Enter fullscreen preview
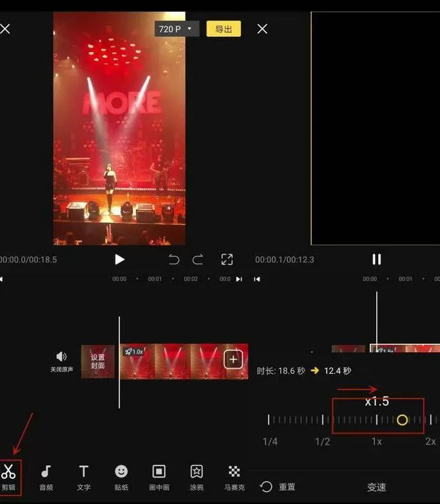This screenshot has height=504, width=440. 227,259
